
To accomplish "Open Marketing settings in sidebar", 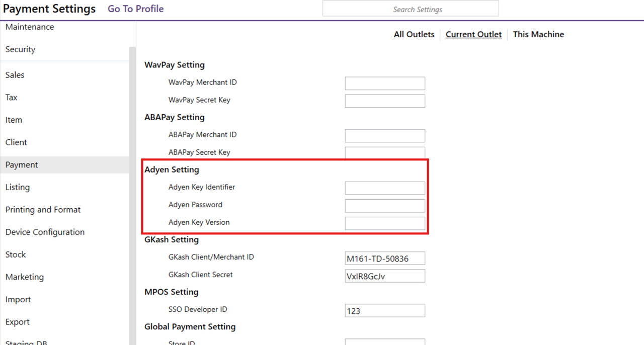I will (x=25, y=277).
